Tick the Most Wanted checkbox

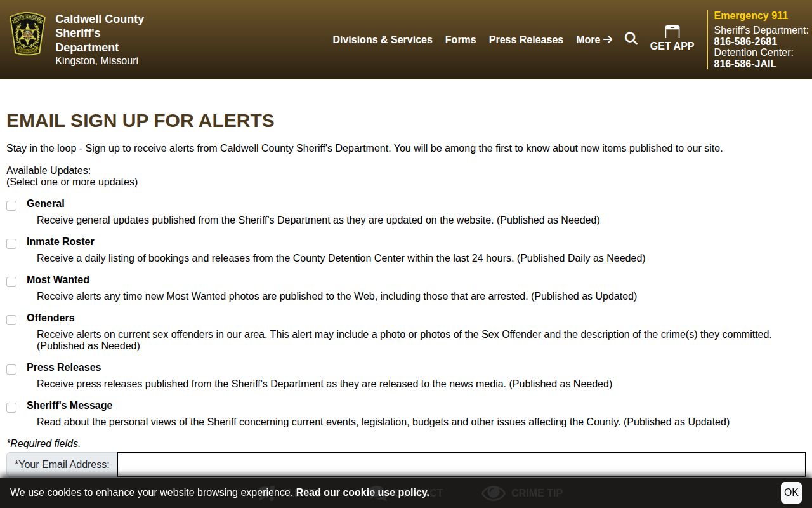(11, 282)
